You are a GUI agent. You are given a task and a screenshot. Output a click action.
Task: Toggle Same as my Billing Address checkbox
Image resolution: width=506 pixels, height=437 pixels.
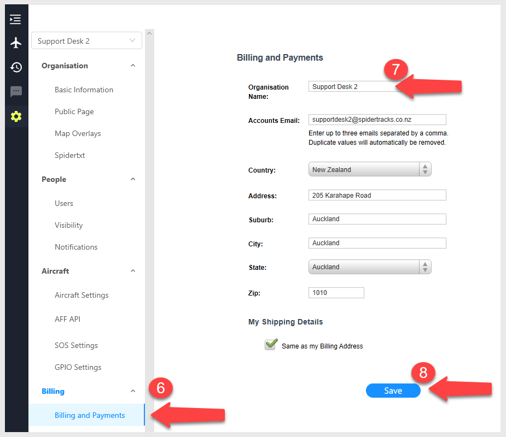point(270,344)
